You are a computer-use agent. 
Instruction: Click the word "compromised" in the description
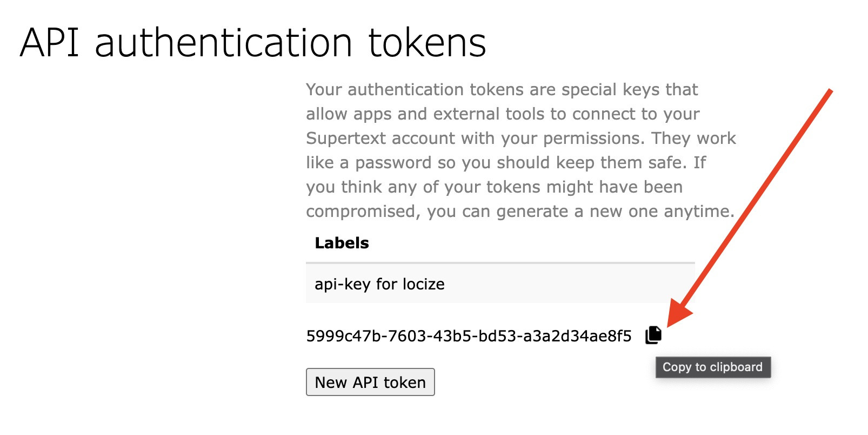[363, 212]
